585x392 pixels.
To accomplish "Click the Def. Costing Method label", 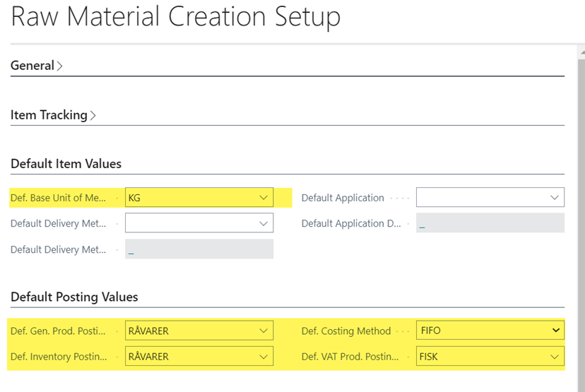I will [346, 331].
